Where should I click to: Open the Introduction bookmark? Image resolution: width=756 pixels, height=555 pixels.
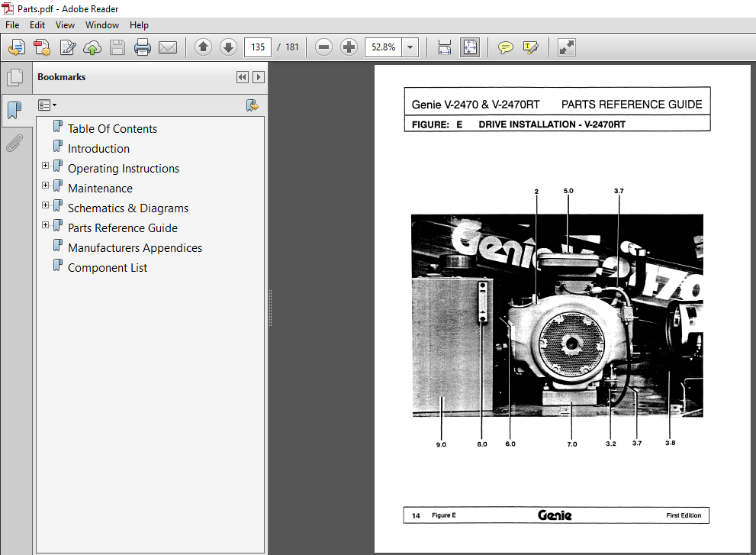coord(99,149)
